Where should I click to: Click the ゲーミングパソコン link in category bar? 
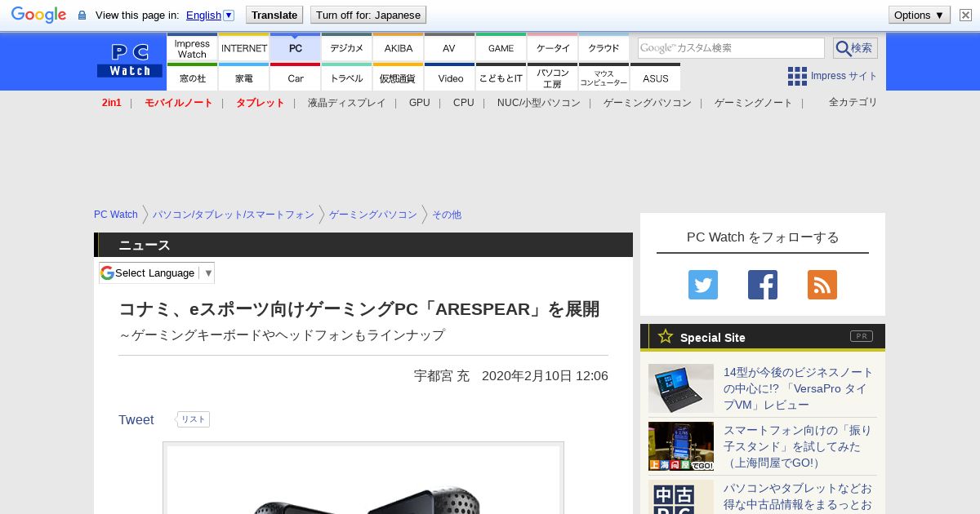click(x=648, y=103)
